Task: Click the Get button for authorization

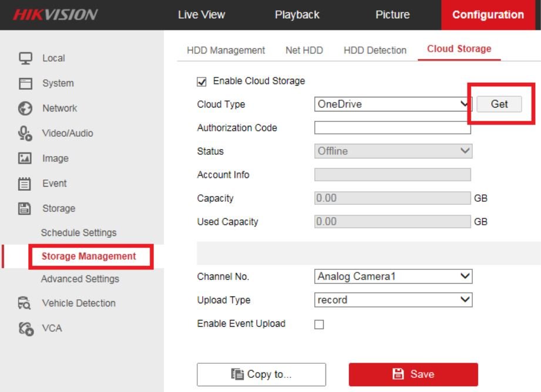Action: pos(498,104)
